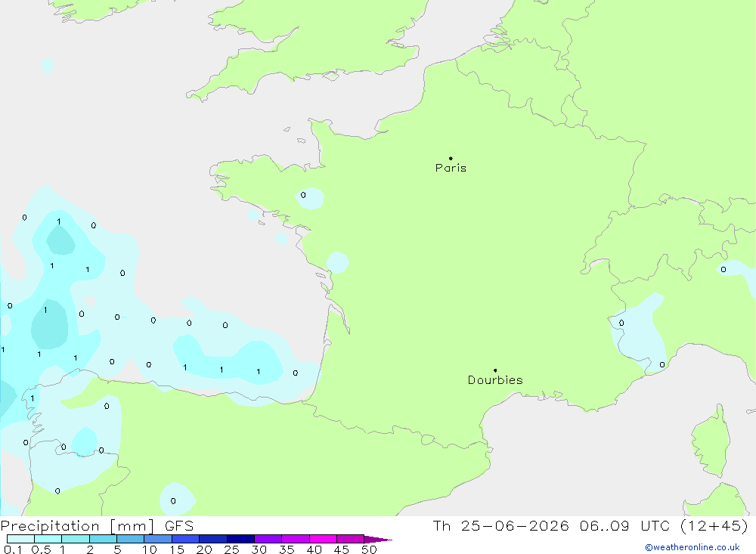Click the Dourbies location label

click(x=495, y=380)
